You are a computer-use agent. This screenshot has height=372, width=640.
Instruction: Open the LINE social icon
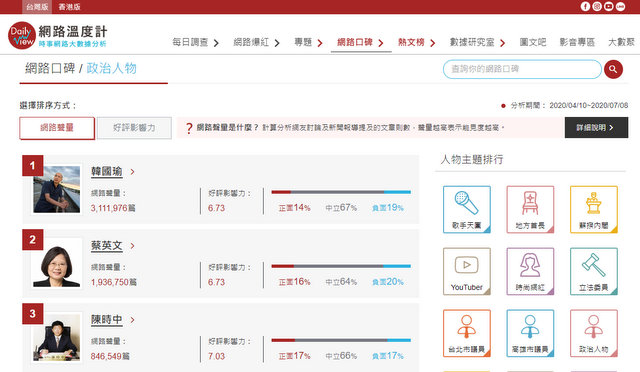pos(620,7)
